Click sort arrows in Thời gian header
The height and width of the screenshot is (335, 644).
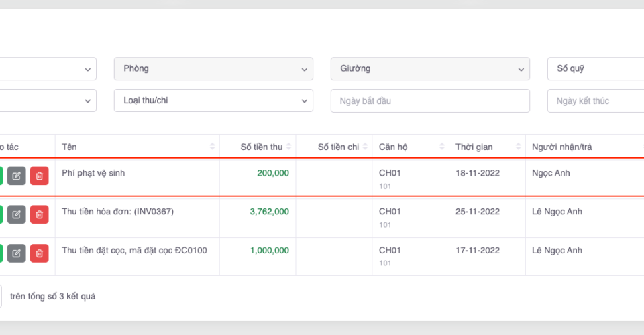click(518, 147)
